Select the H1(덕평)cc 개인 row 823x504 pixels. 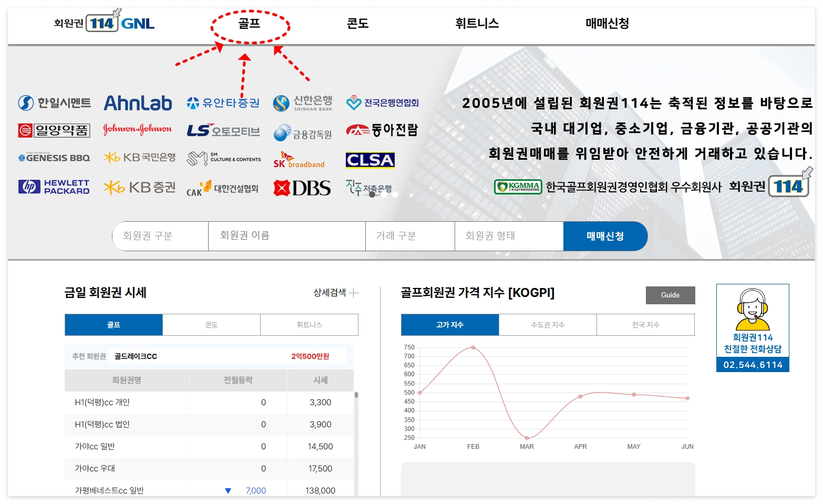point(209,403)
